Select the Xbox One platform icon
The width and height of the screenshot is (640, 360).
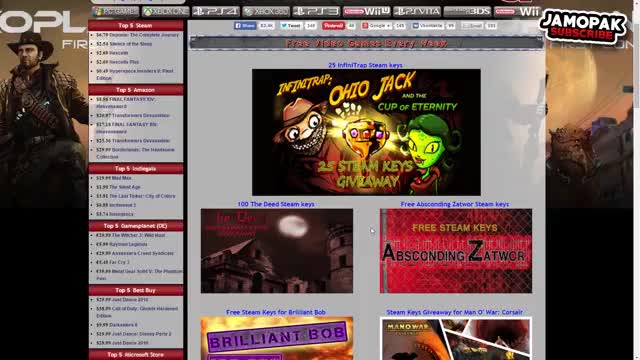pos(166,11)
